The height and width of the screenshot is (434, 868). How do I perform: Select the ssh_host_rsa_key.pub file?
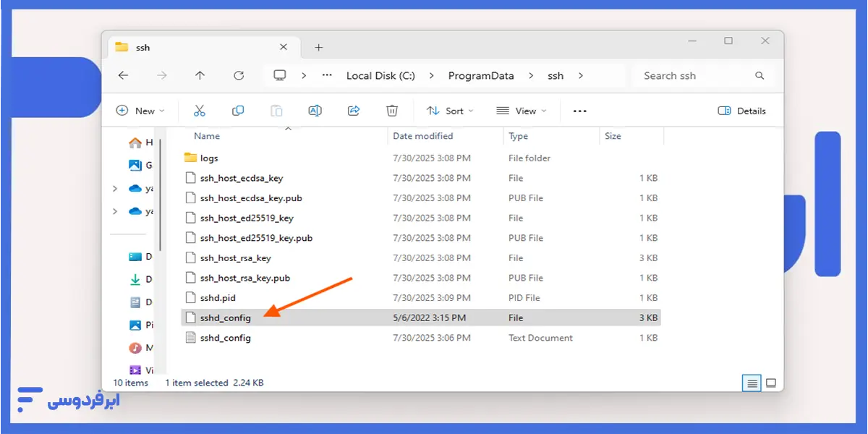click(x=420, y=278)
